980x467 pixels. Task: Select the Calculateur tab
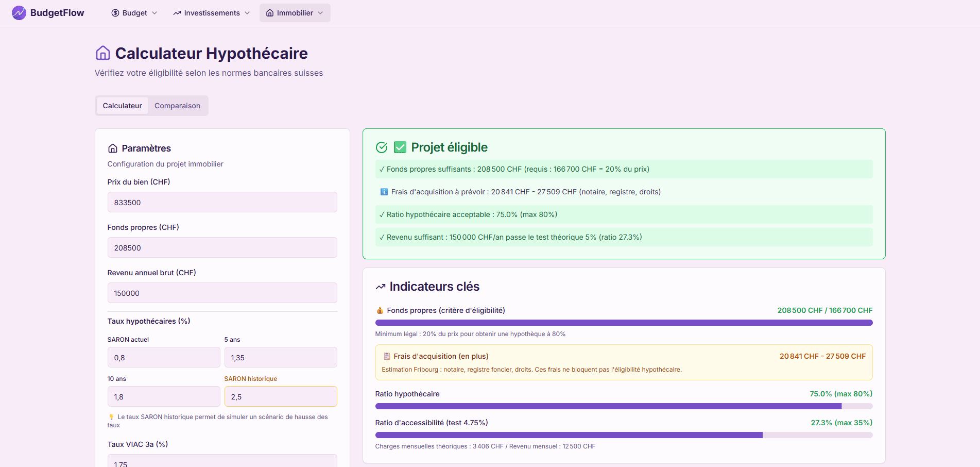coord(123,106)
